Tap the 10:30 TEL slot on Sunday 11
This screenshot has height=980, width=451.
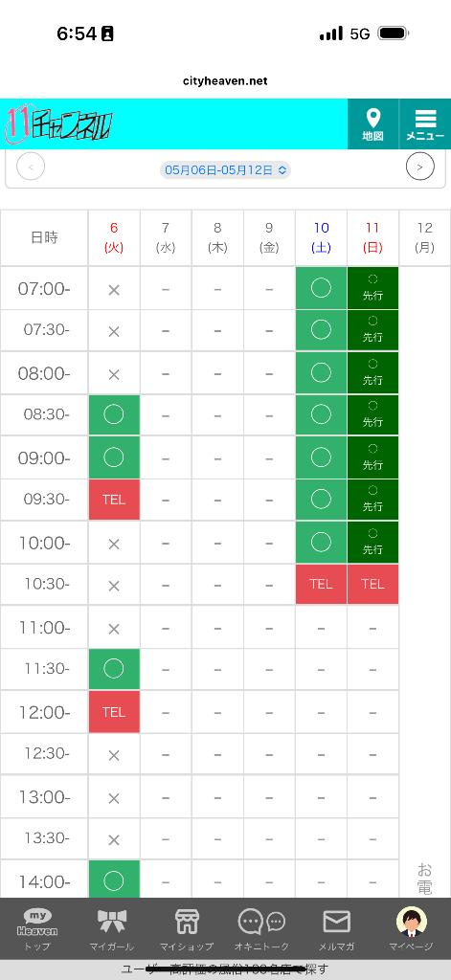click(372, 584)
